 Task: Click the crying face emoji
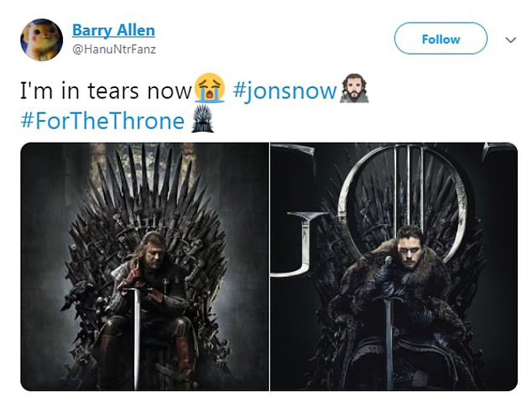pos(210,91)
